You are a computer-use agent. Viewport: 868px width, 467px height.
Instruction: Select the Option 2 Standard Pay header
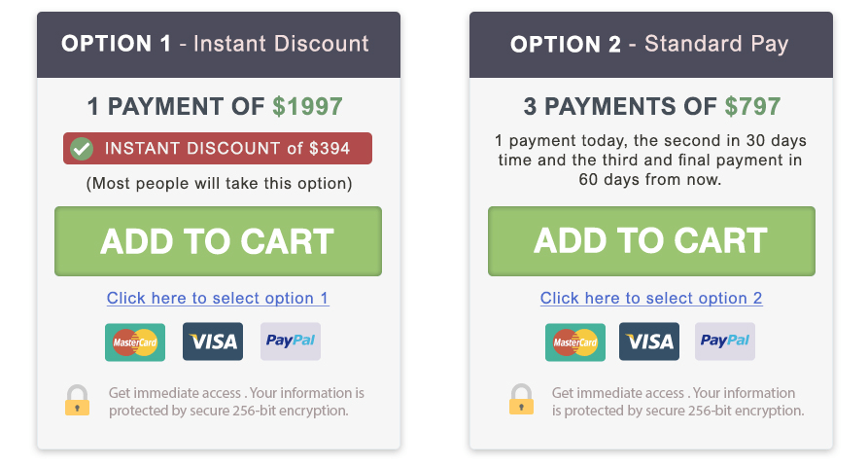(650, 44)
